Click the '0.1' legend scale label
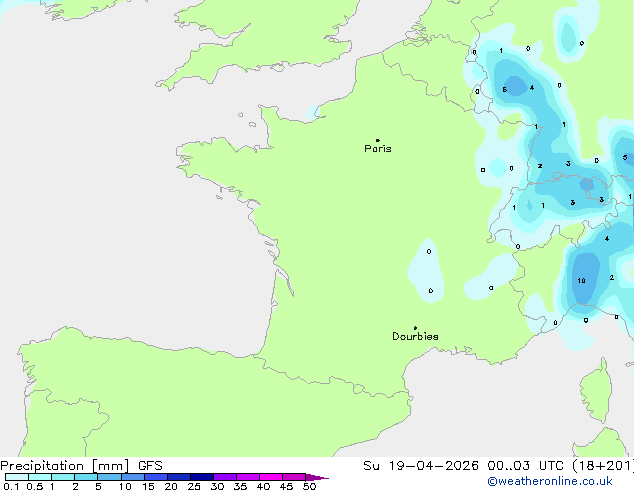 coord(11,486)
